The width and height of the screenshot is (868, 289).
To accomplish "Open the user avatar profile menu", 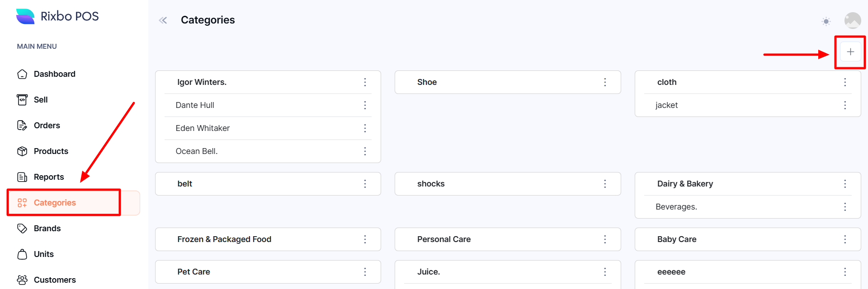I will tap(852, 20).
